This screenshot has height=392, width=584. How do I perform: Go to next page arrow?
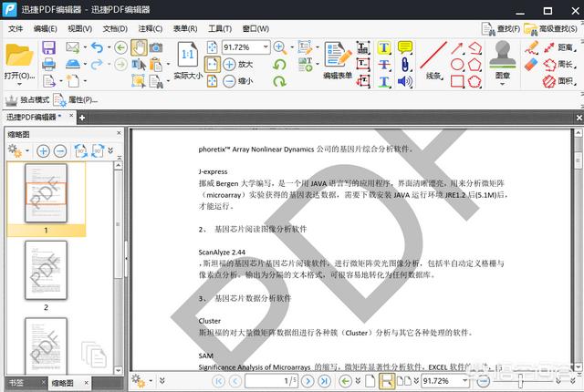click(308, 381)
